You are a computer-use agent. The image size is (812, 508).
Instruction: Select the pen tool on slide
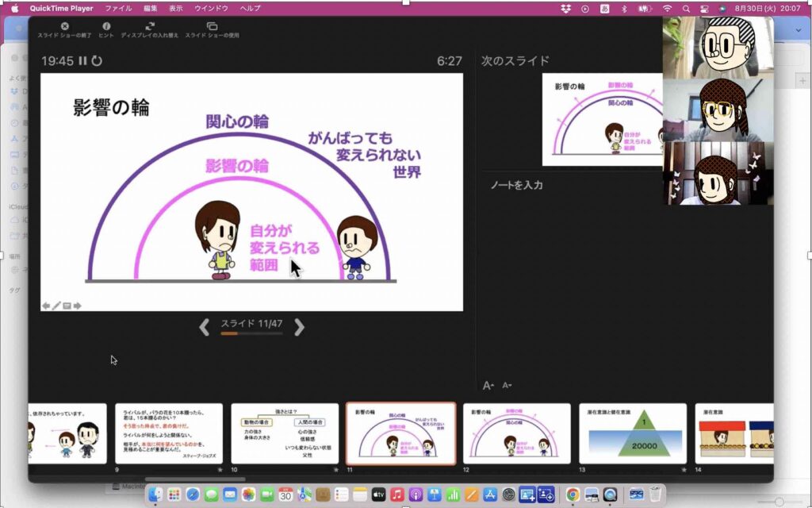point(56,306)
